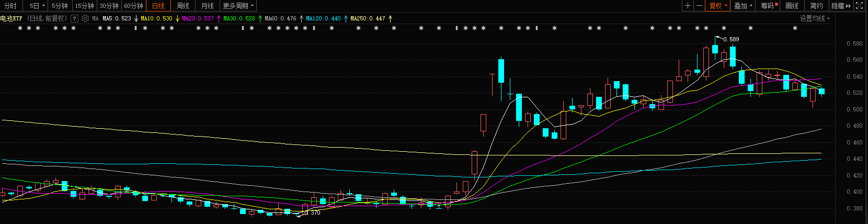The image size is (868, 224).
Task: Enter fullscreen chart mode icon
Action: click(x=860, y=6)
